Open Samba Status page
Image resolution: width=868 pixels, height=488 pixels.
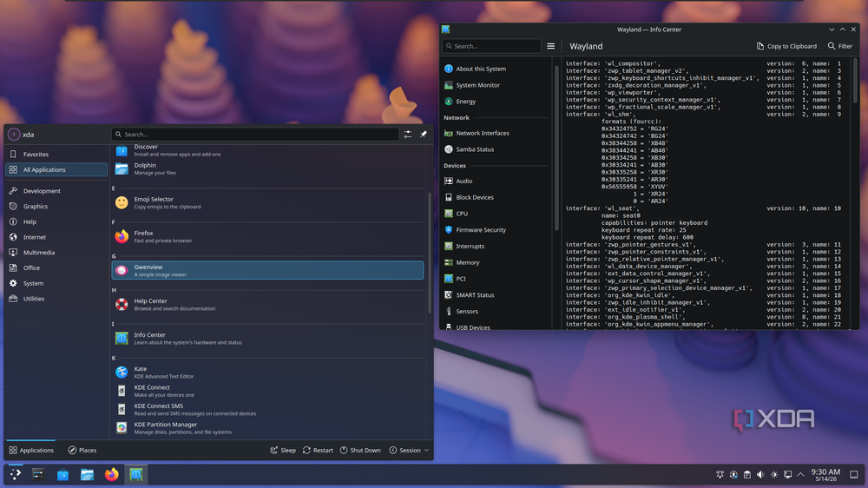coord(496,149)
